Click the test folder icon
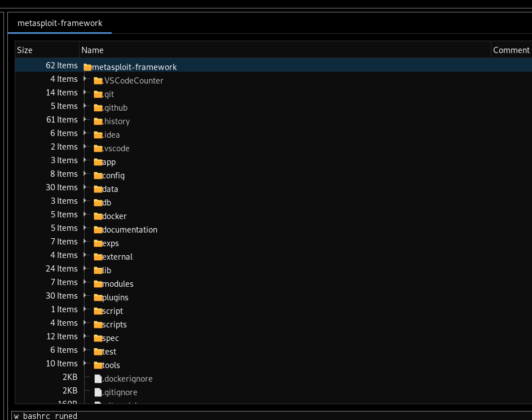Viewport: 532px width, 420px height. click(x=98, y=352)
